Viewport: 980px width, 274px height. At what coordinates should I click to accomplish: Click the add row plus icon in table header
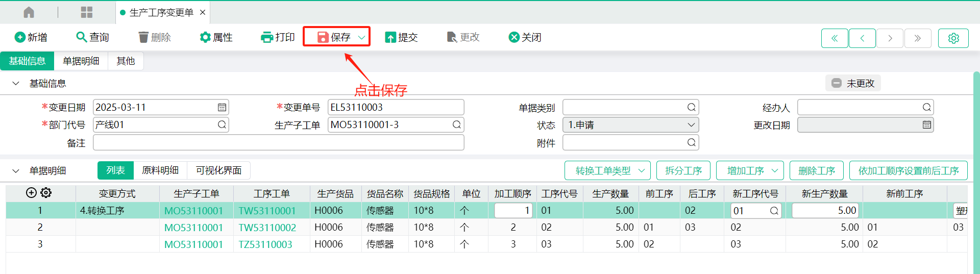tap(31, 193)
